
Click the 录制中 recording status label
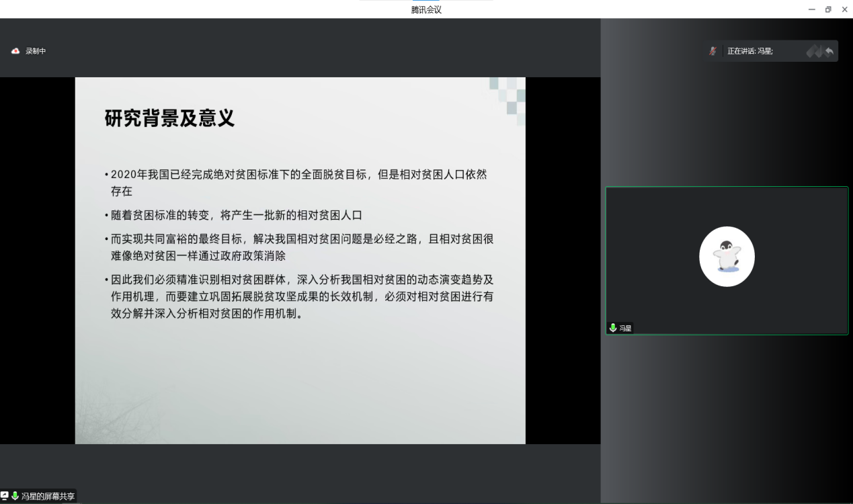click(x=36, y=51)
